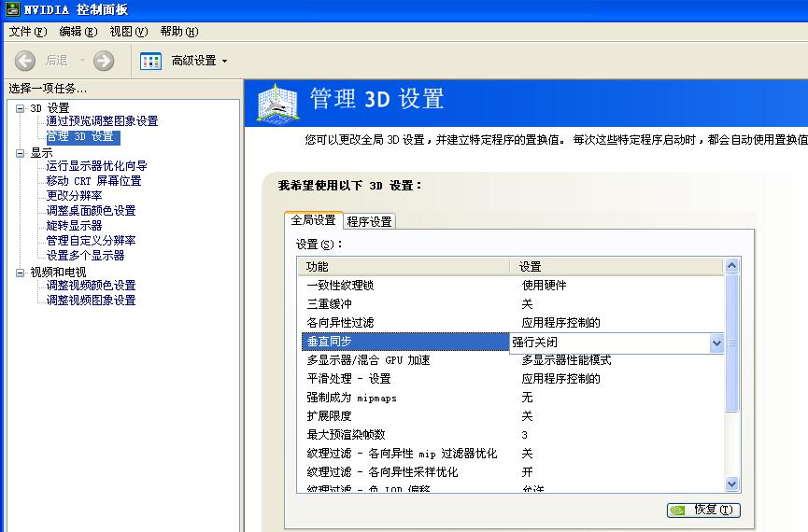Click the 关 value for 扩展限度

(x=527, y=416)
